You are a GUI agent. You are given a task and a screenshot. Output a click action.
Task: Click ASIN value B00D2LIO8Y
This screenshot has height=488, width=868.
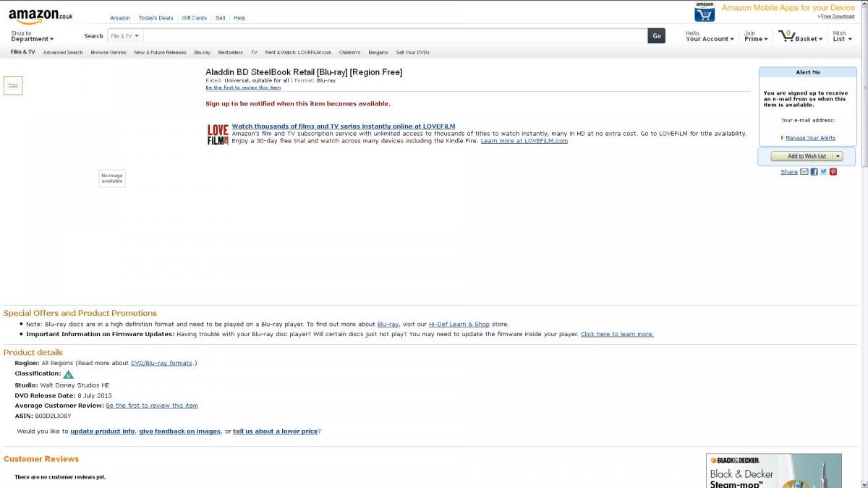click(53, 416)
